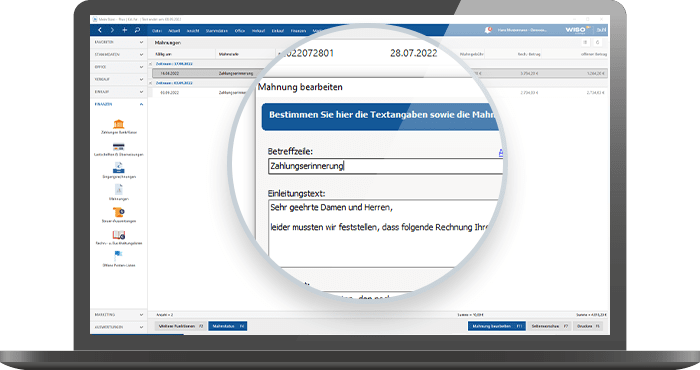Open Rechnungs- und Buchhaltungslisten icon
Image resolution: width=700 pixels, height=370 pixels.
(x=118, y=235)
